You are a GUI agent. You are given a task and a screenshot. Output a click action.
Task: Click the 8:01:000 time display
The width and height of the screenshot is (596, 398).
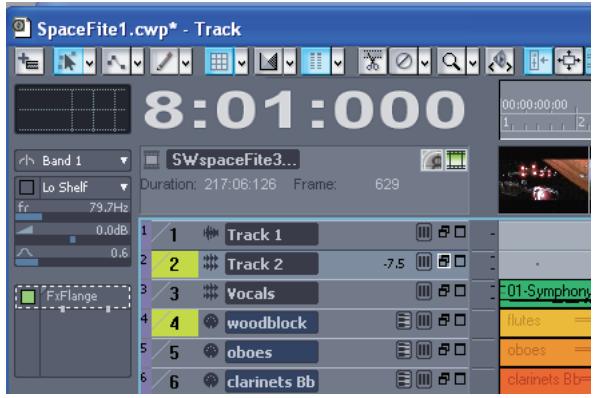(304, 110)
